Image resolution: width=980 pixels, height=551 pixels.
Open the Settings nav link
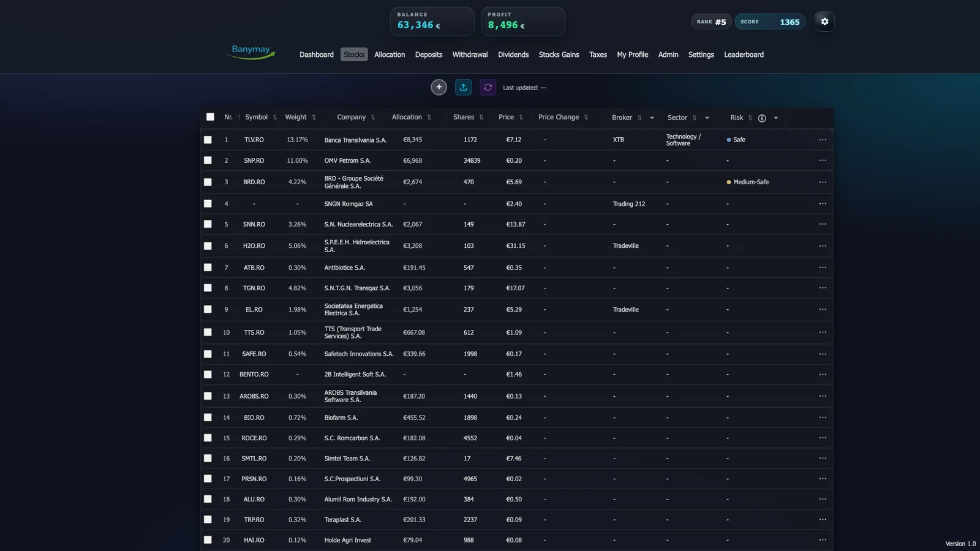click(x=701, y=54)
